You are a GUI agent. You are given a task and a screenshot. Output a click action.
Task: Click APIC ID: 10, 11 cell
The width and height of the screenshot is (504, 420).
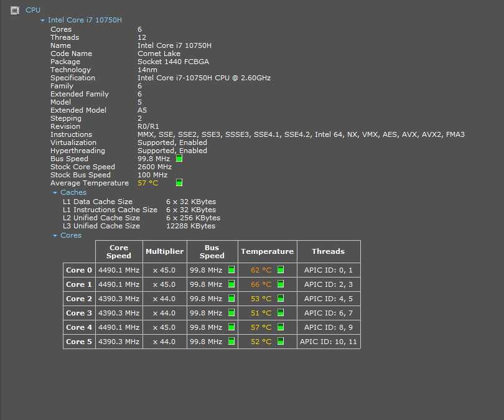[329, 342]
